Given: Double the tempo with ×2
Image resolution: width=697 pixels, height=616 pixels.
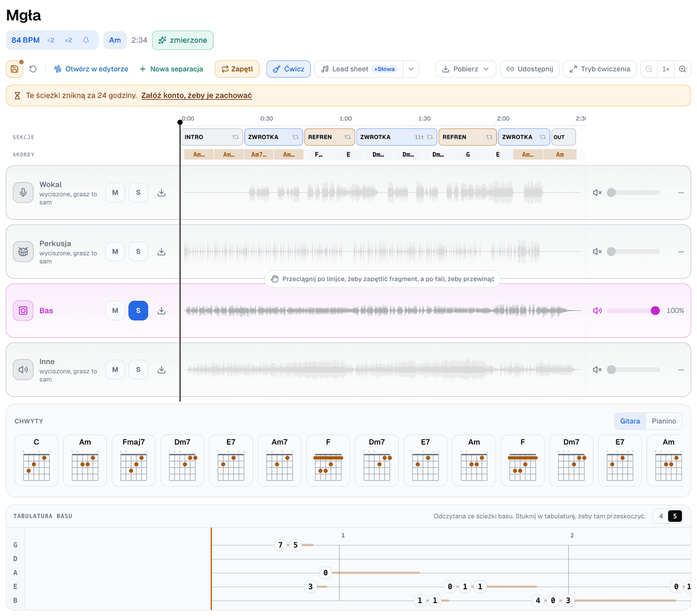Looking at the screenshot, I should [x=69, y=40].
